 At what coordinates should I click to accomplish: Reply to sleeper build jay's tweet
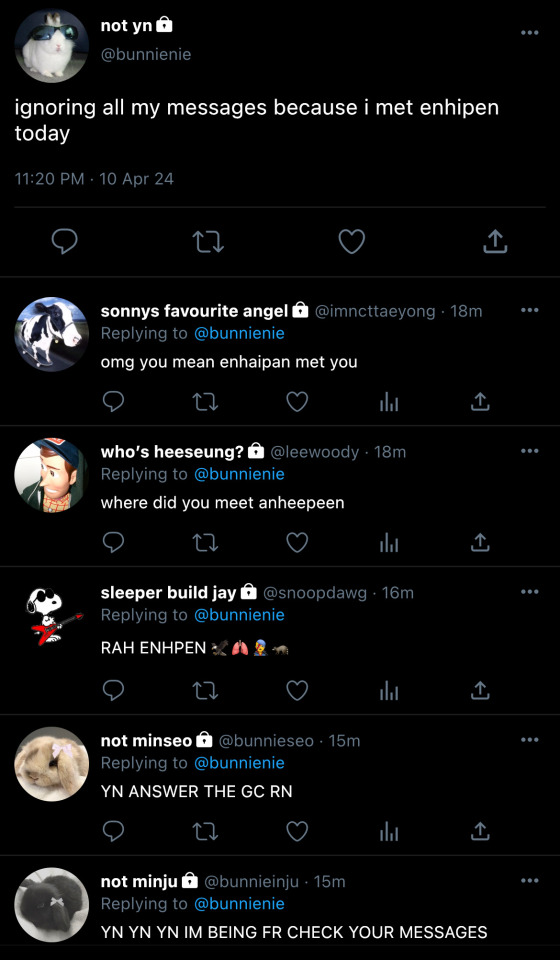pos(113,691)
